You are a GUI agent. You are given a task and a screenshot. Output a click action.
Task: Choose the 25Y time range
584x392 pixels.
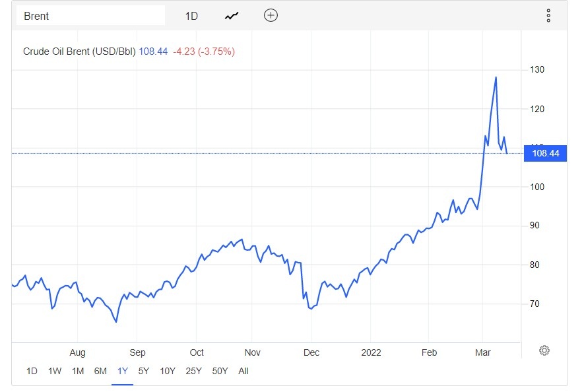194,371
